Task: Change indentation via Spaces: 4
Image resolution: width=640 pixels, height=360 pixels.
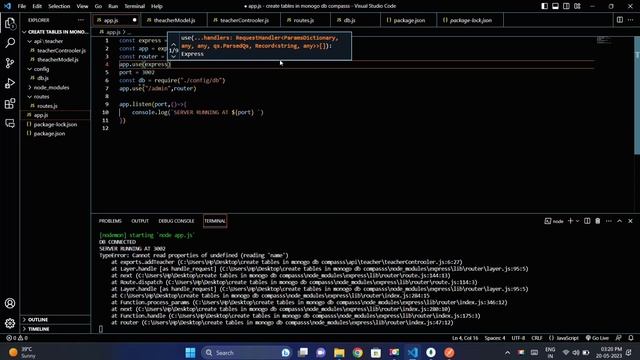Action: [x=495, y=338]
